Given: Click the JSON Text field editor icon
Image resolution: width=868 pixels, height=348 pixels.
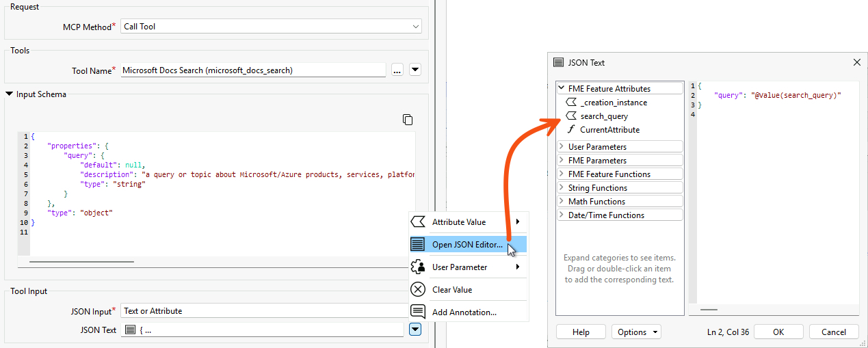Looking at the screenshot, I should tap(130, 330).
